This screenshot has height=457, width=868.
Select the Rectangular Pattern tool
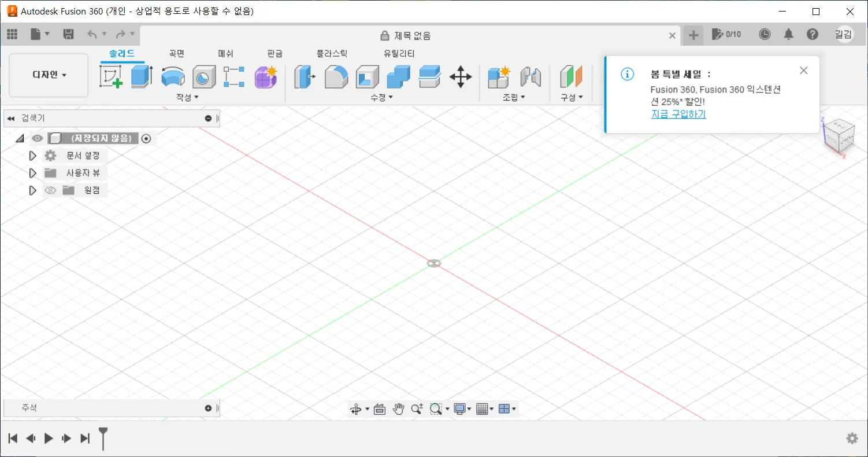234,76
